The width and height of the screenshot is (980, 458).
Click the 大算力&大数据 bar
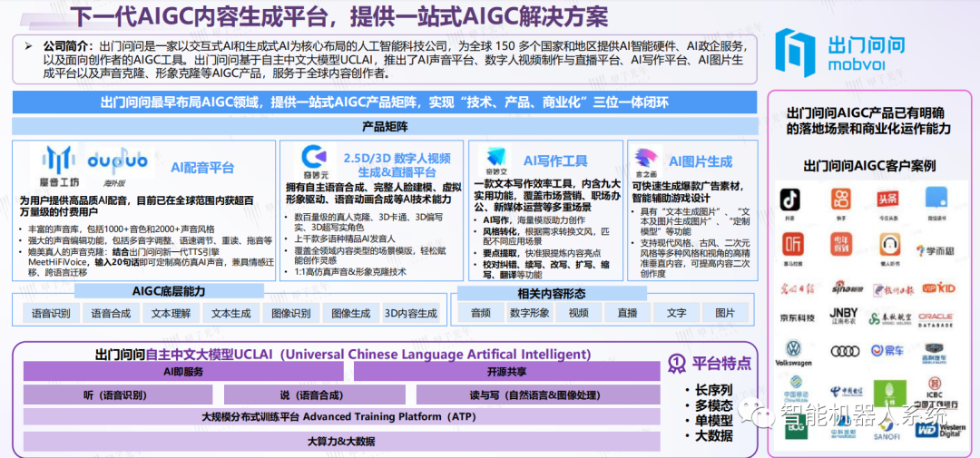click(342, 441)
